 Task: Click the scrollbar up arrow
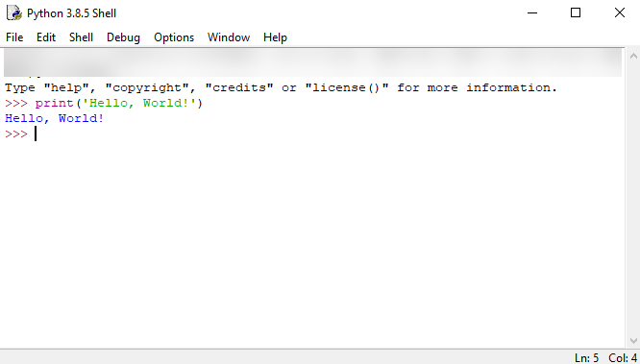pyautogui.click(x=633, y=56)
